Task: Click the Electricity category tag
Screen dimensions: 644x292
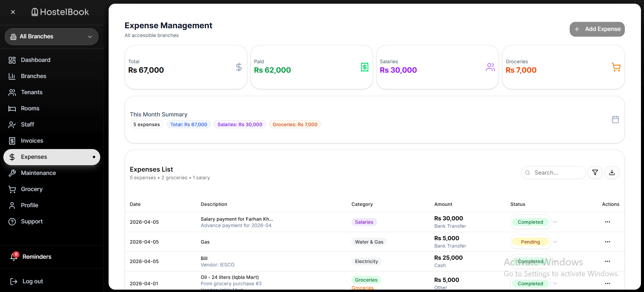Action: (x=367, y=261)
